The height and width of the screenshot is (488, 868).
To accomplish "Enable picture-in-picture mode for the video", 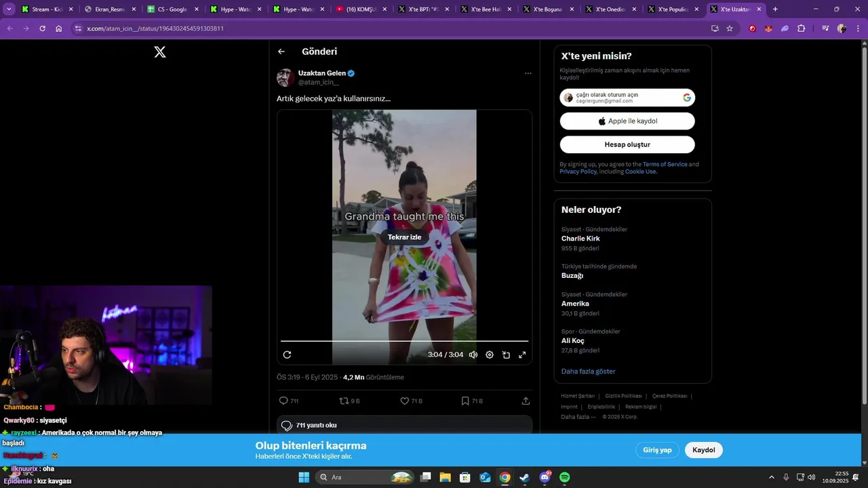I will (x=506, y=354).
